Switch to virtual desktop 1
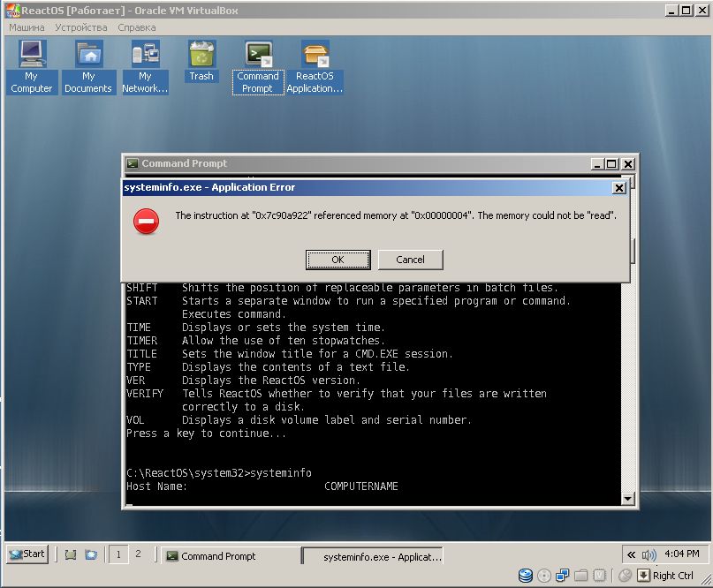The height and width of the screenshot is (588, 713). pyautogui.click(x=118, y=554)
